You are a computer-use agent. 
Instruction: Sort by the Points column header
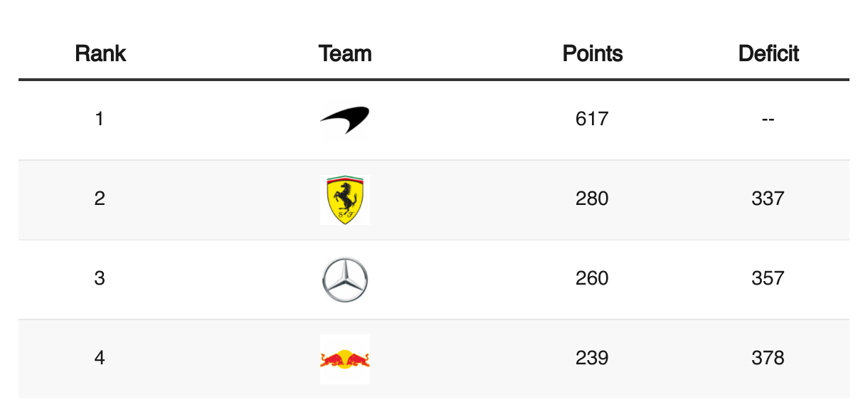[x=593, y=53]
